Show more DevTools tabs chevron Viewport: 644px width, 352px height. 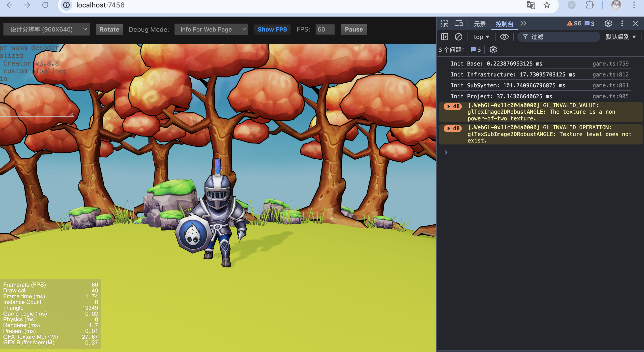(x=523, y=24)
